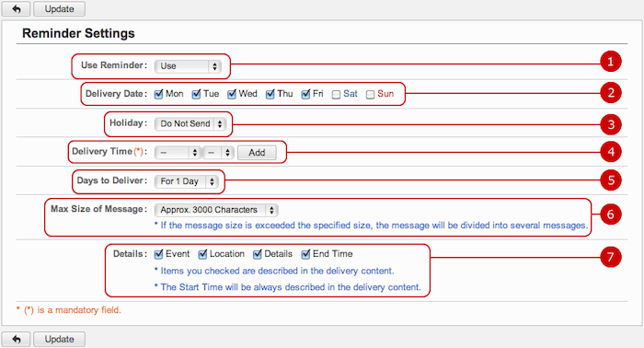This screenshot has height=348, width=644.
Task: Open the Max Size of Message dropdown
Action: (216, 210)
